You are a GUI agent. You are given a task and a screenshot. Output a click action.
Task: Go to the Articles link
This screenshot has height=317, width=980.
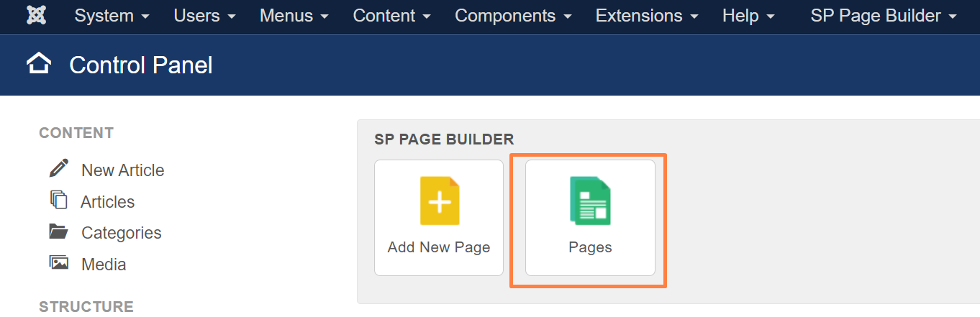(108, 202)
